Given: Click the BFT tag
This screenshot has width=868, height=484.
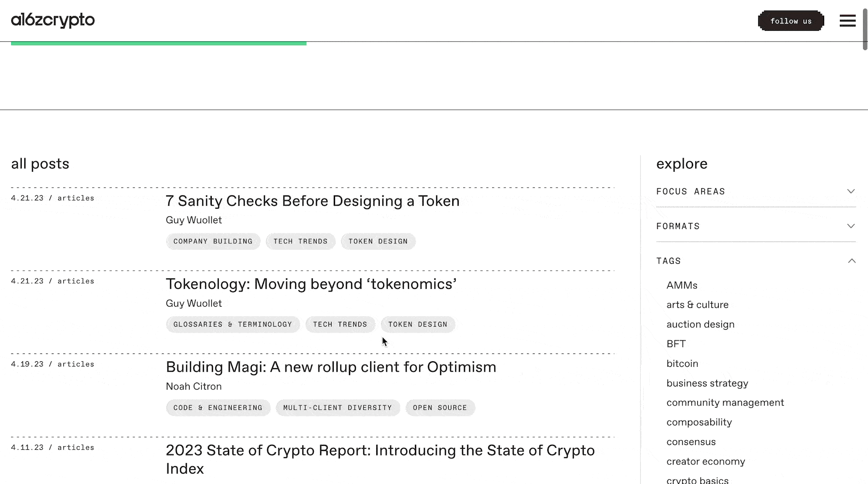Looking at the screenshot, I should click(676, 343).
